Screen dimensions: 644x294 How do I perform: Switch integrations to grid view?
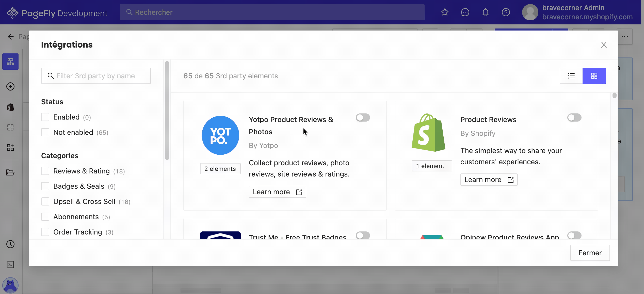[x=594, y=76]
